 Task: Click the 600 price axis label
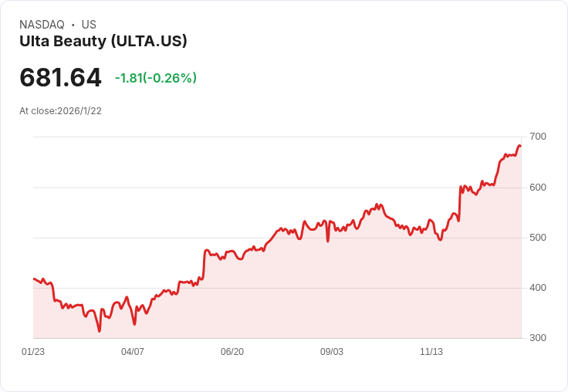(538, 188)
